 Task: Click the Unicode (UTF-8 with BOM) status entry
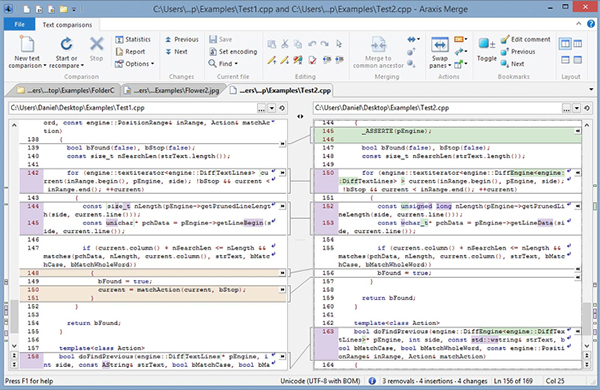pos(320,381)
